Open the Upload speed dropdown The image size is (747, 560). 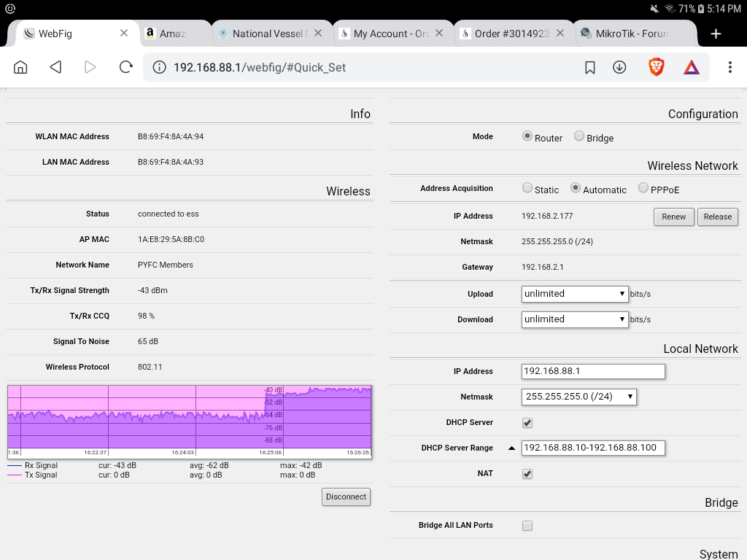click(574, 293)
